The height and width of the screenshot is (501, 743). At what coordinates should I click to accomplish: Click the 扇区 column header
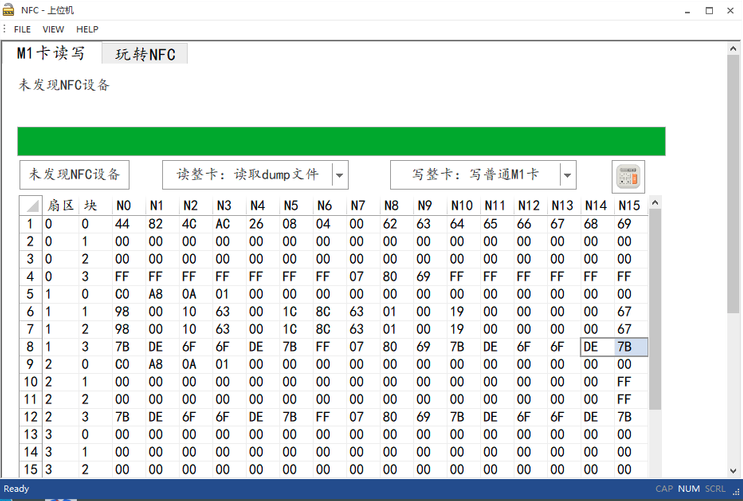point(61,205)
